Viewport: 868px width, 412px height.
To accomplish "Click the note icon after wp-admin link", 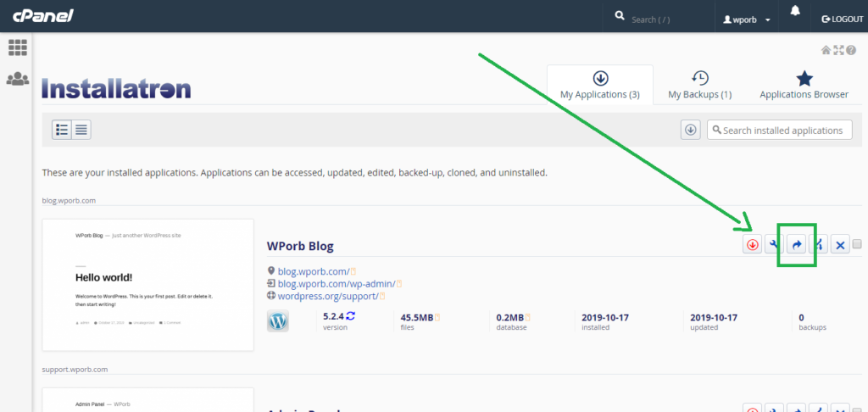I will (399, 284).
